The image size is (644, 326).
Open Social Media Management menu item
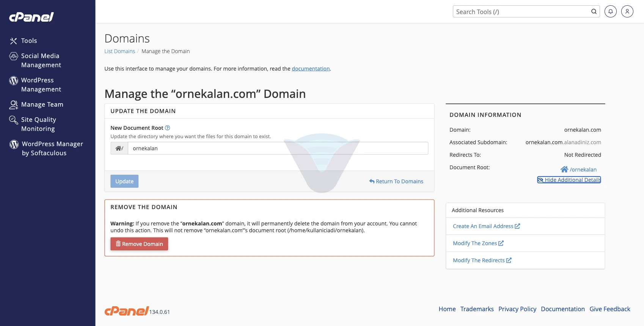[x=41, y=60]
